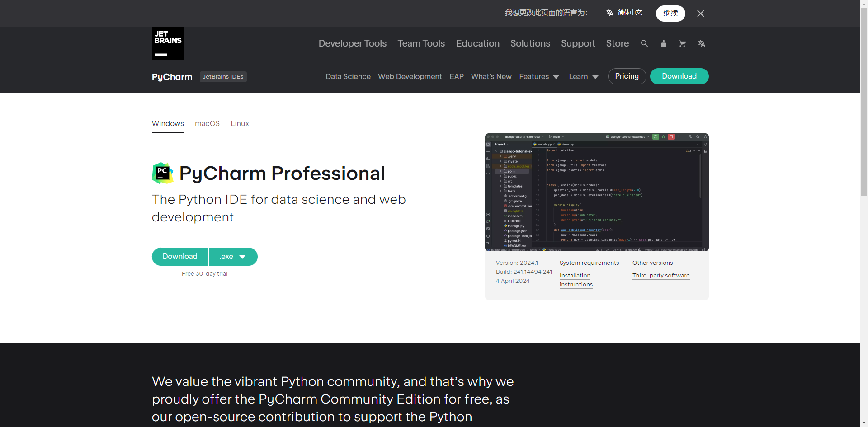This screenshot has width=868, height=427.
Task: Open the account profile icon
Action: tap(663, 43)
